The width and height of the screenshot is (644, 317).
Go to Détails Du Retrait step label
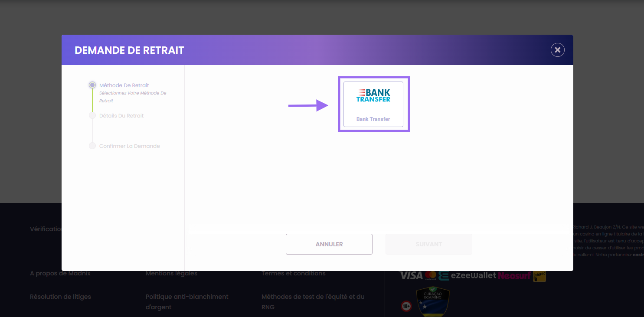(121, 116)
